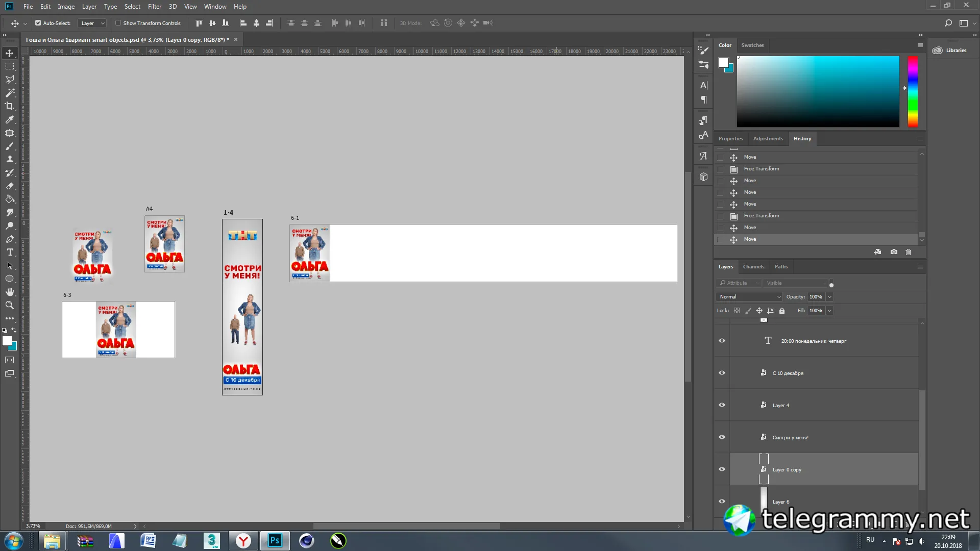Select the Horizontal Type tool
Image resolution: width=980 pixels, height=551 pixels.
(10, 252)
